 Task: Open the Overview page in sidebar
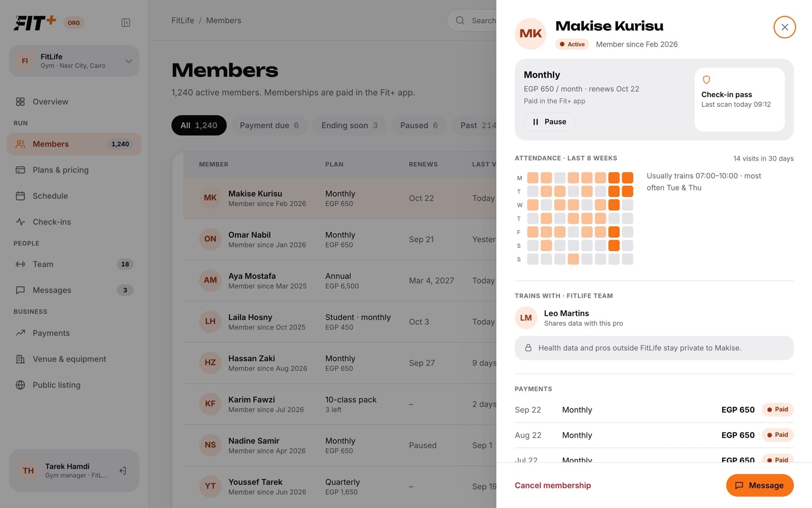coord(74,102)
